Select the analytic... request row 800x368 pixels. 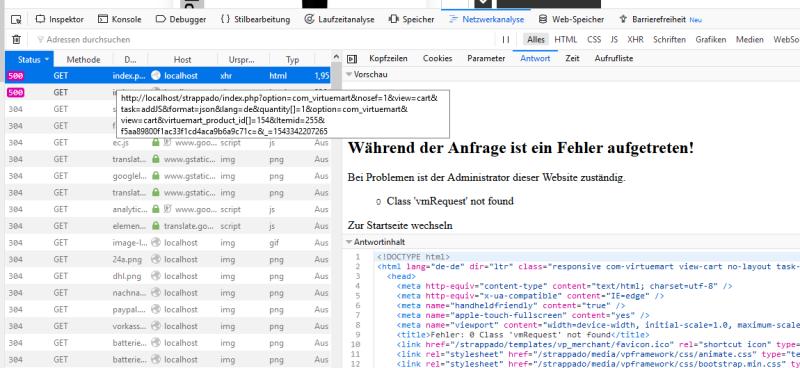167,209
